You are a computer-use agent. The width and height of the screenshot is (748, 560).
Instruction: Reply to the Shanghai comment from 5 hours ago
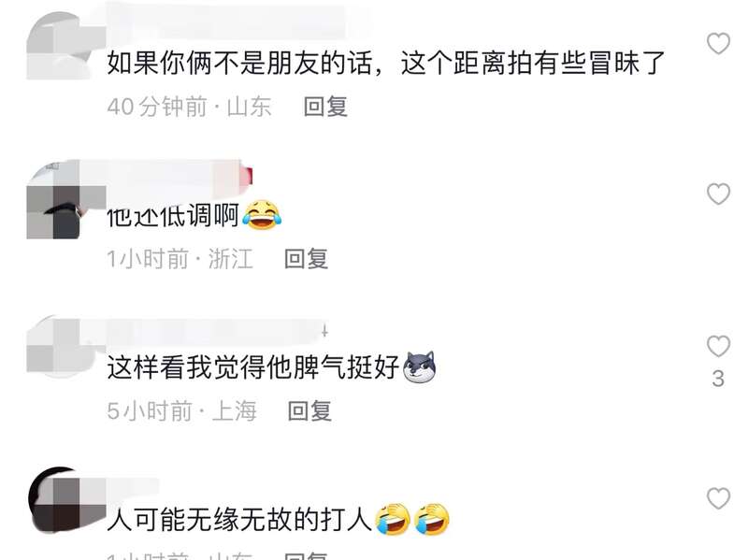pyautogui.click(x=310, y=410)
